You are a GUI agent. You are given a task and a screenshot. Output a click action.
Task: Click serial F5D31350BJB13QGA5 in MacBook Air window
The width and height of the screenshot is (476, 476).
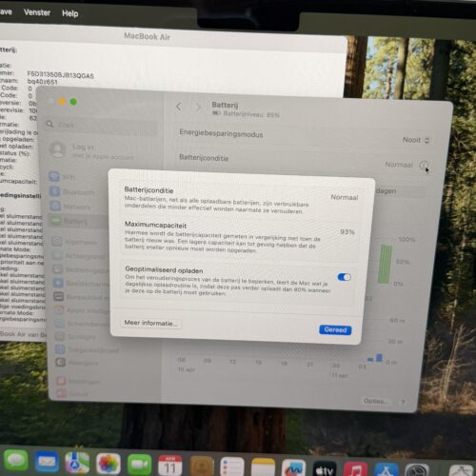(x=61, y=75)
